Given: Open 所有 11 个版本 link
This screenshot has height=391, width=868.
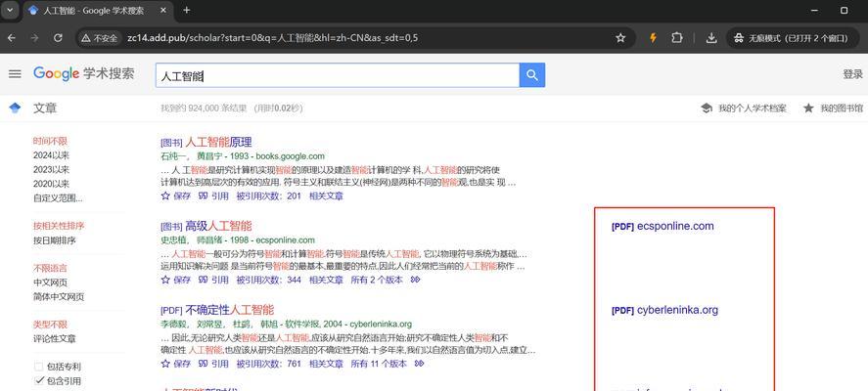Looking at the screenshot, I should [x=379, y=364].
